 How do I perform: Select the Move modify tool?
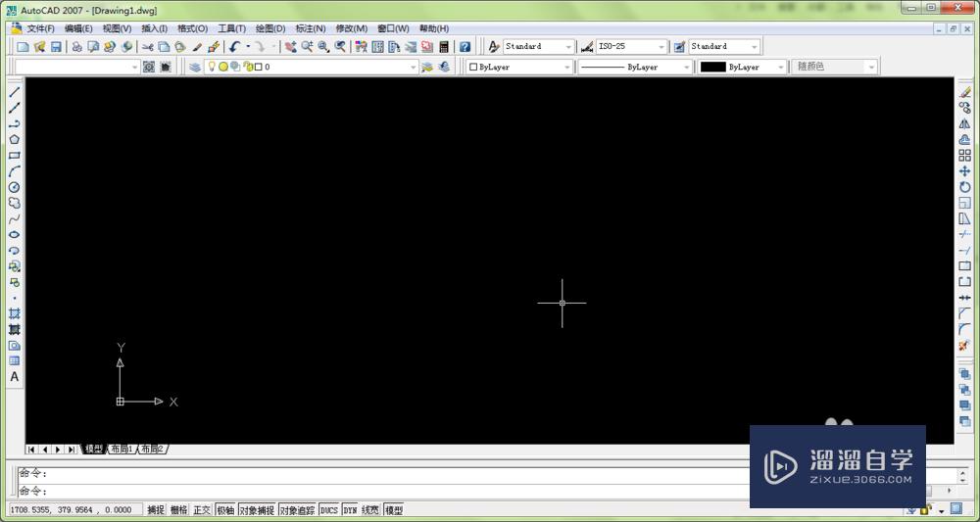pyautogui.click(x=965, y=171)
